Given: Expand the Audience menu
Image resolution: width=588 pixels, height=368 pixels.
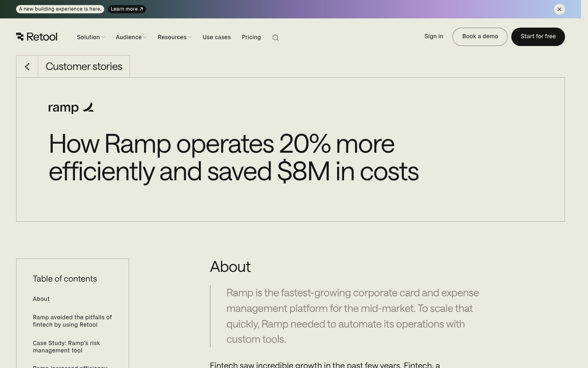Looking at the screenshot, I should point(131,37).
